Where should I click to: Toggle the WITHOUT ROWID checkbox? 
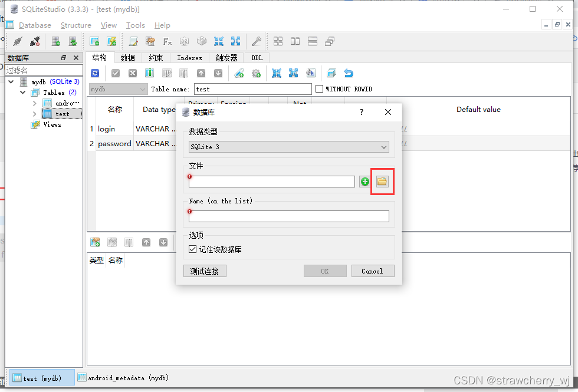tap(319, 89)
